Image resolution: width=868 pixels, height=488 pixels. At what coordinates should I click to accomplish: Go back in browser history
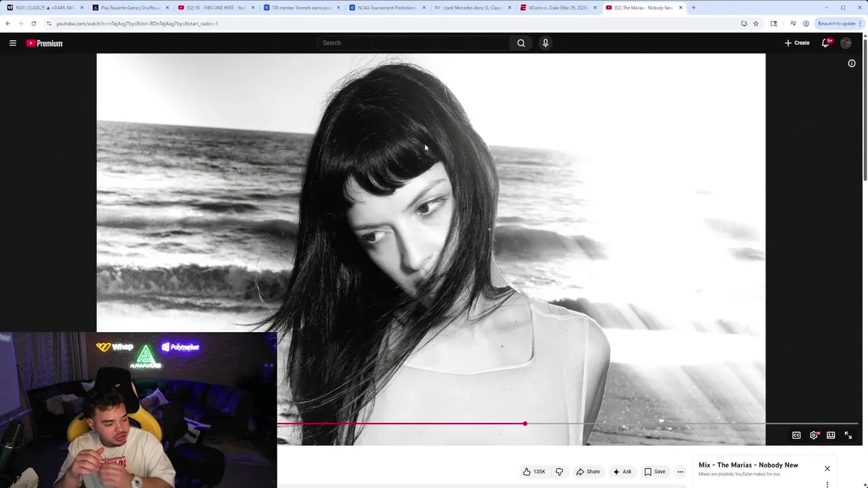tap(7, 23)
